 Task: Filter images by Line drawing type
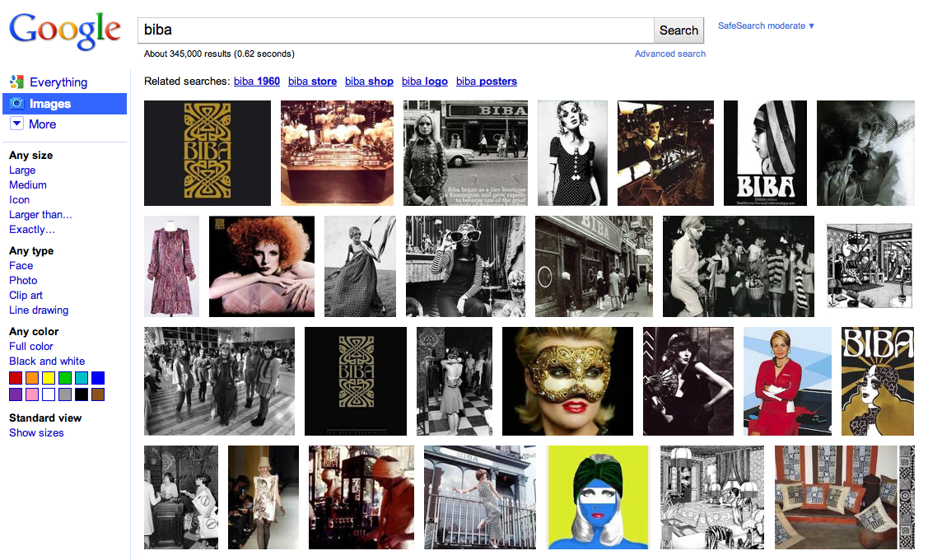pos(39,310)
